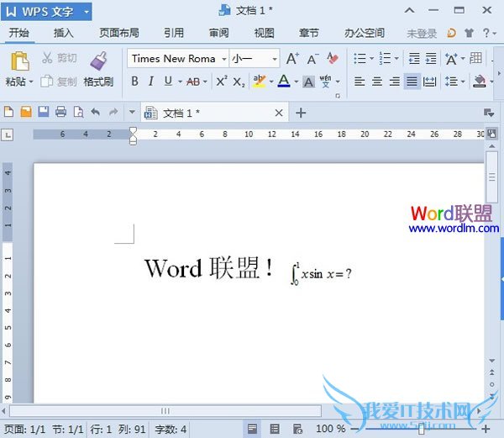Expand the Paste options arrow
This screenshot has width=504, height=438.
[31, 82]
